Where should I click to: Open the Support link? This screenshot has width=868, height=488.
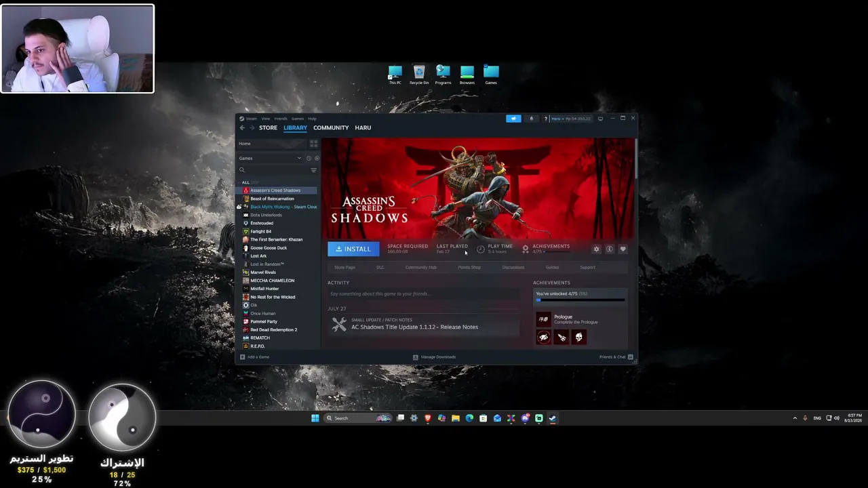[x=588, y=267]
